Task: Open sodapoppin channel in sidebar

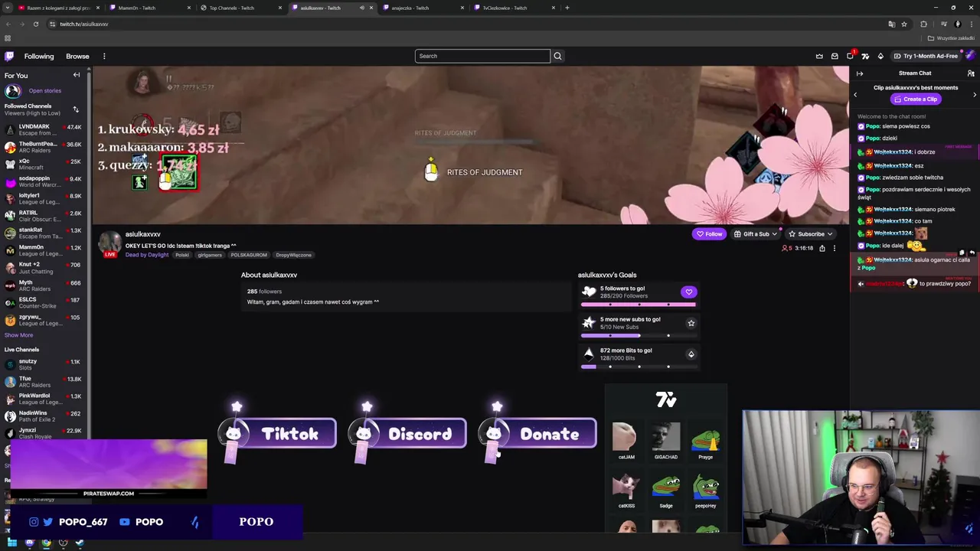Action: (x=43, y=181)
